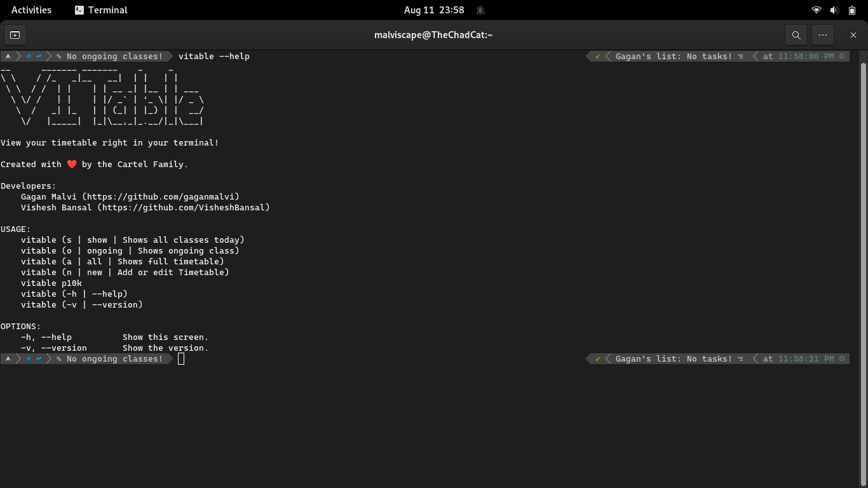Click "No ongoing classes!" in the prompt with the cursor

point(115,359)
